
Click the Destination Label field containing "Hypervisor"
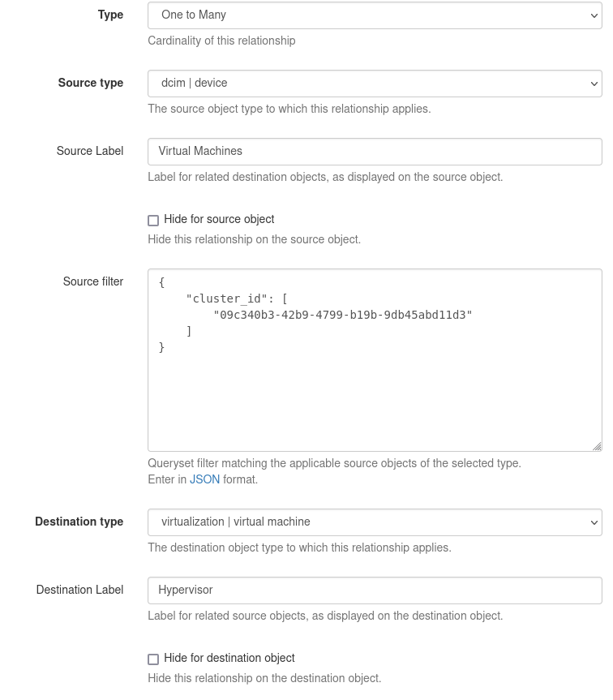pos(373,590)
